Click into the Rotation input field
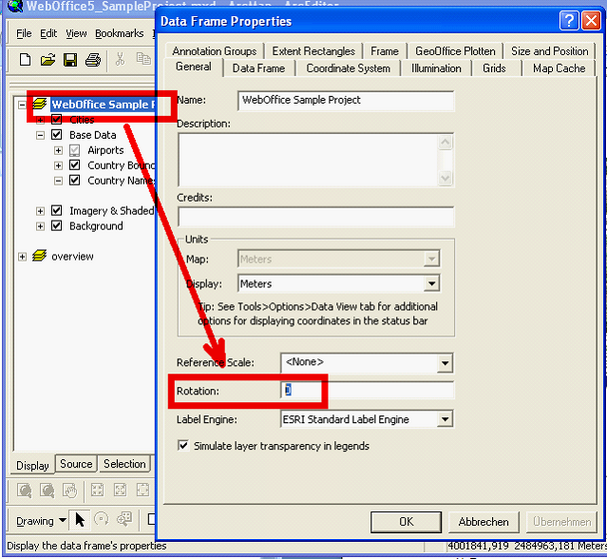Screen dimensions: 607x559 367,390
